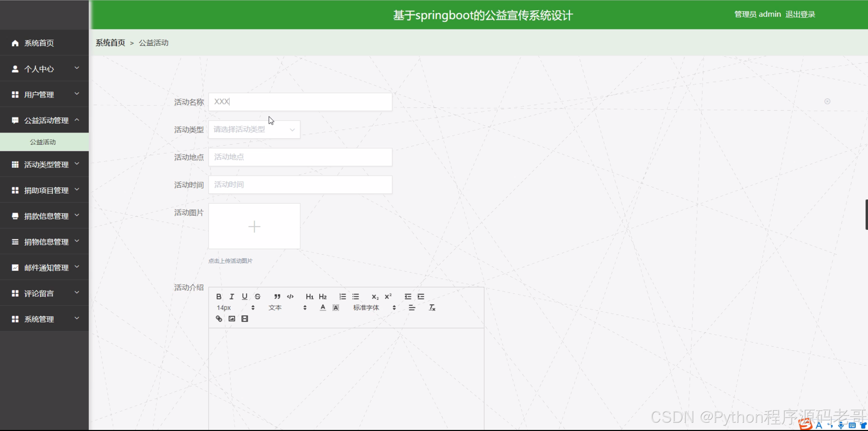This screenshot has width=868, height=431.
Task: Click the 活动地点 input field
Action: (300, 157)
